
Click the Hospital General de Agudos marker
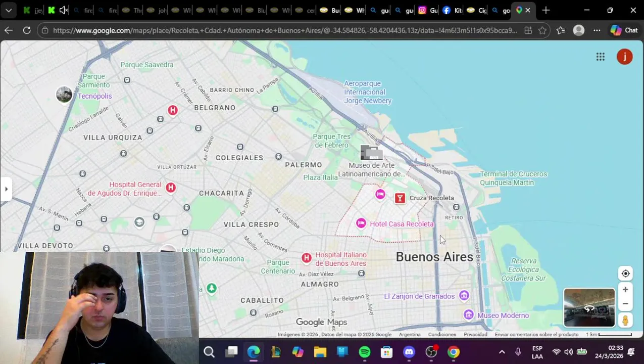tap(170, 188)
